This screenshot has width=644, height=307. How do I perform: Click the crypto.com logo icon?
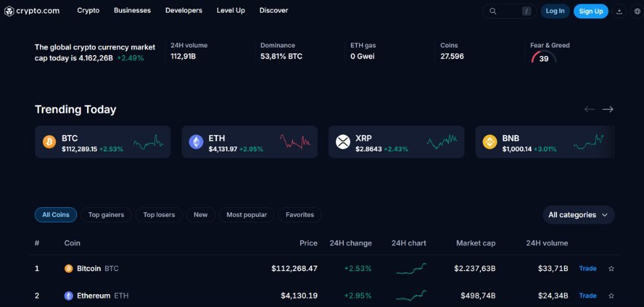coord(10,11)
